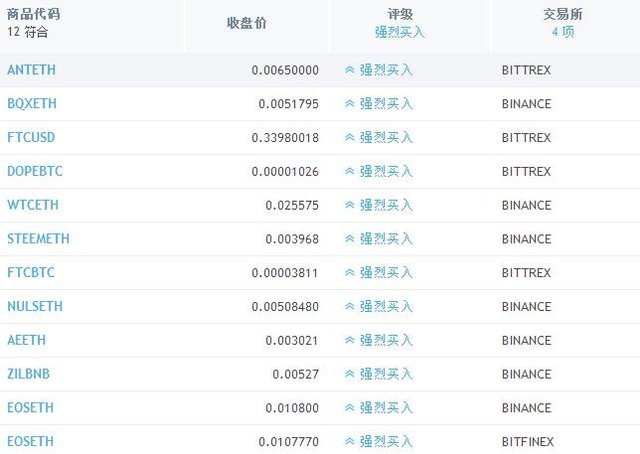This screenshot has width=640, height=454.
Task: Select the closing price 0.025575
Action: (x=292, y=205)
